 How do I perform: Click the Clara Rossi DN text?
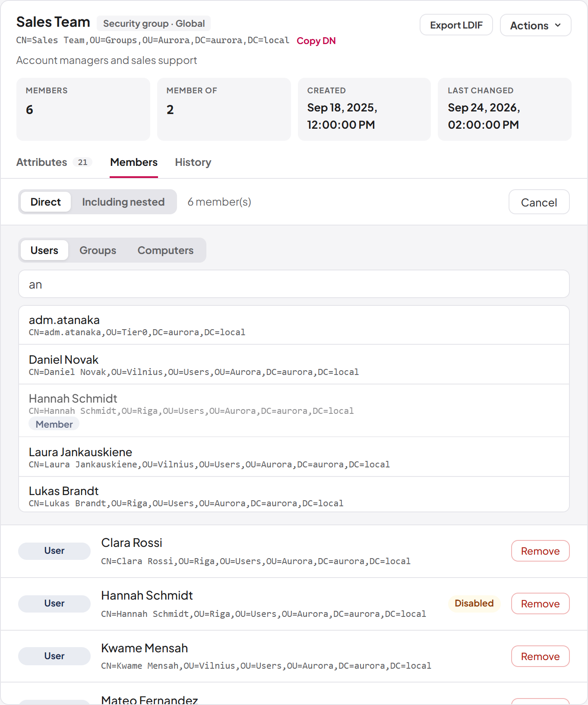click(256, 561)
